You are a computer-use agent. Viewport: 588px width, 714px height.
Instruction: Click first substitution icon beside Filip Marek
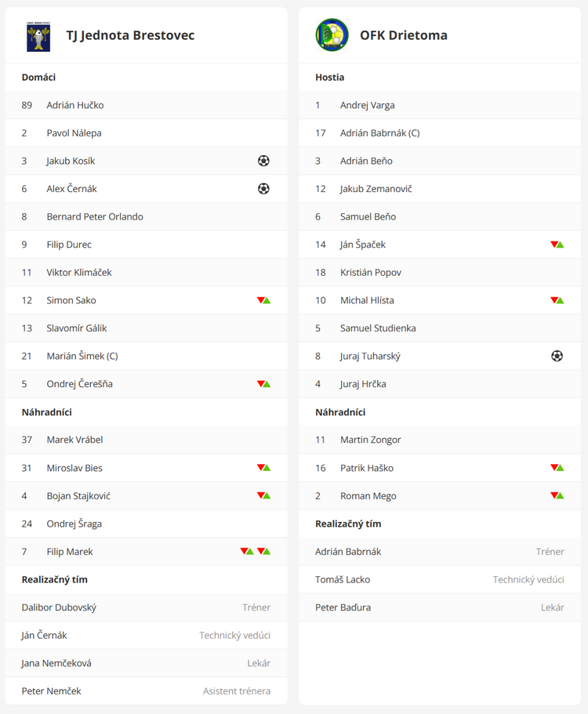click(247, 552)
